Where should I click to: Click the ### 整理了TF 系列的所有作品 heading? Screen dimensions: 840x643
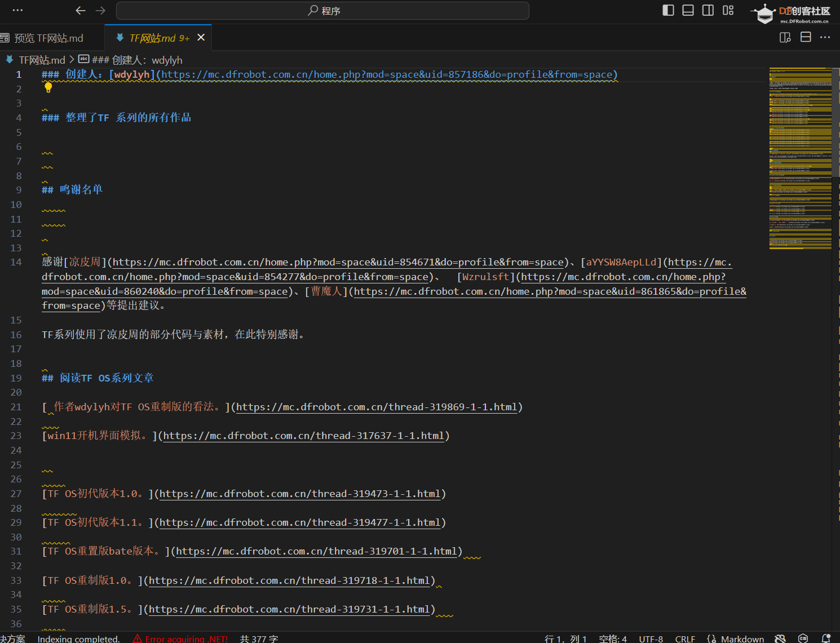tap(116, 117)
